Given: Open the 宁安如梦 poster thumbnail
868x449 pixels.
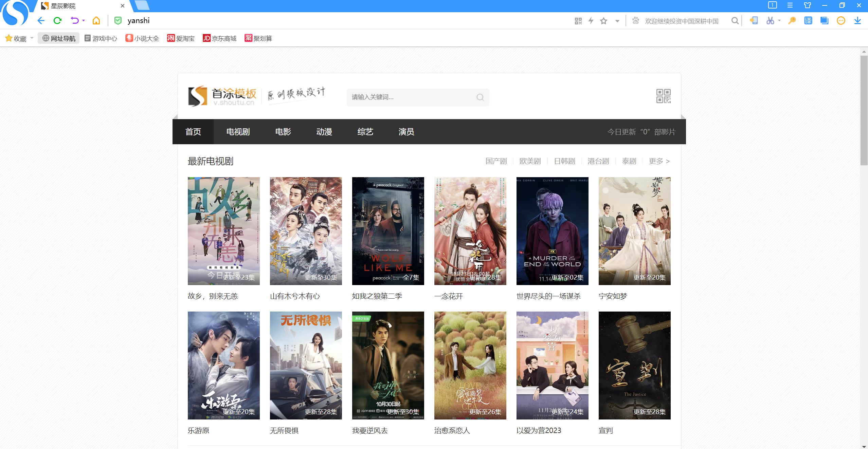Looking at the screenshot, I should [634, 231].
